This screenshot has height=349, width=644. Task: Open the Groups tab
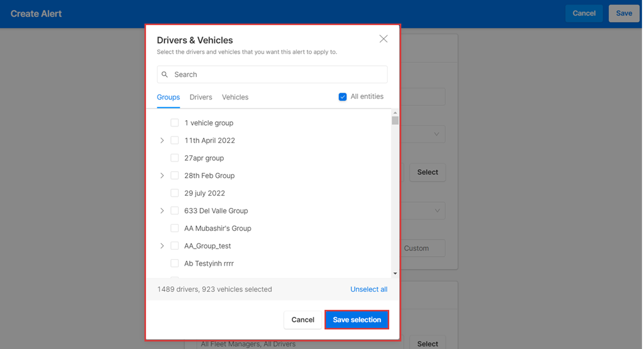(168, 97)
